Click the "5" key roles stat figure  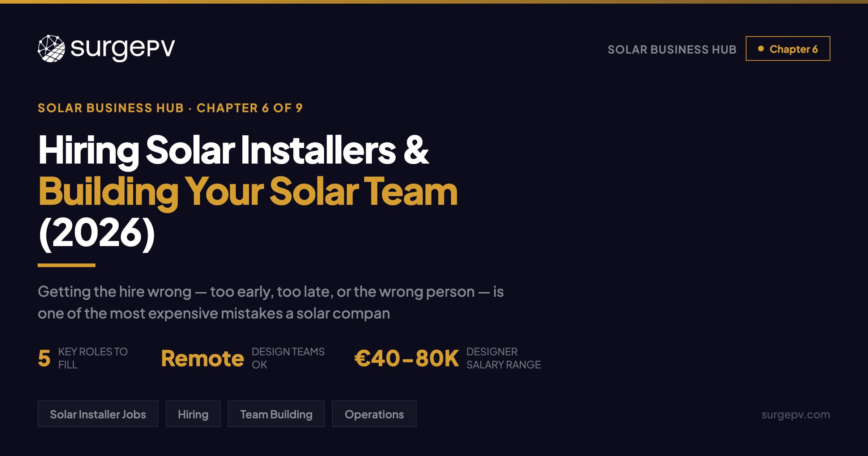(x=43, y=359)
